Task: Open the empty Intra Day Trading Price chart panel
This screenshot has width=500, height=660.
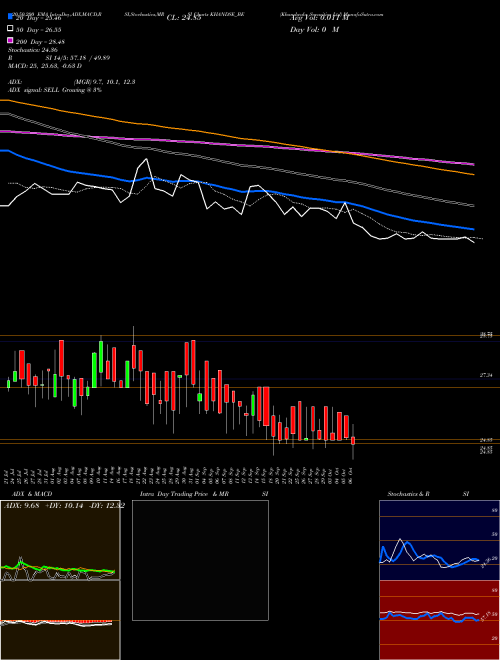Action: 200,560
